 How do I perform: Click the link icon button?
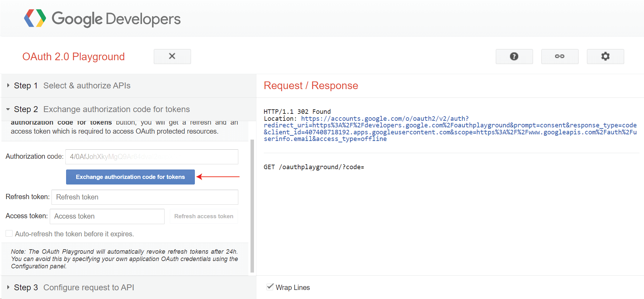pyautogui.click(x=560, y=56)
